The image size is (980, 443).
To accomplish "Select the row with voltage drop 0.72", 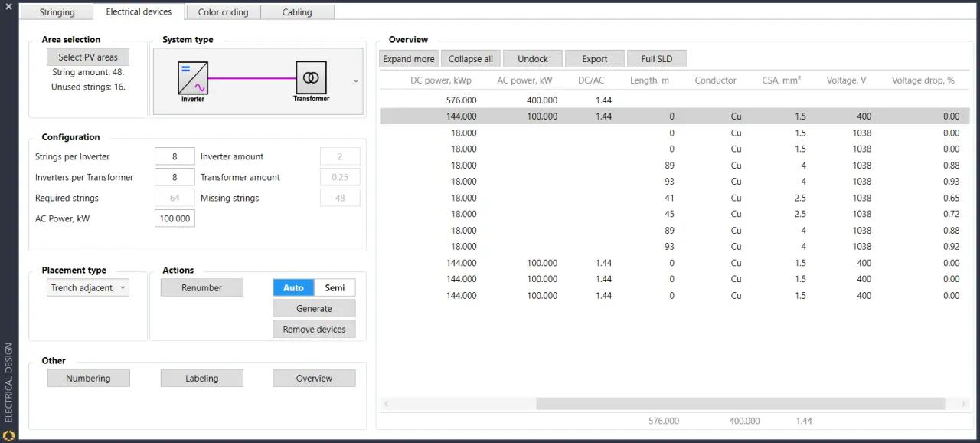I will coord(675,214).
